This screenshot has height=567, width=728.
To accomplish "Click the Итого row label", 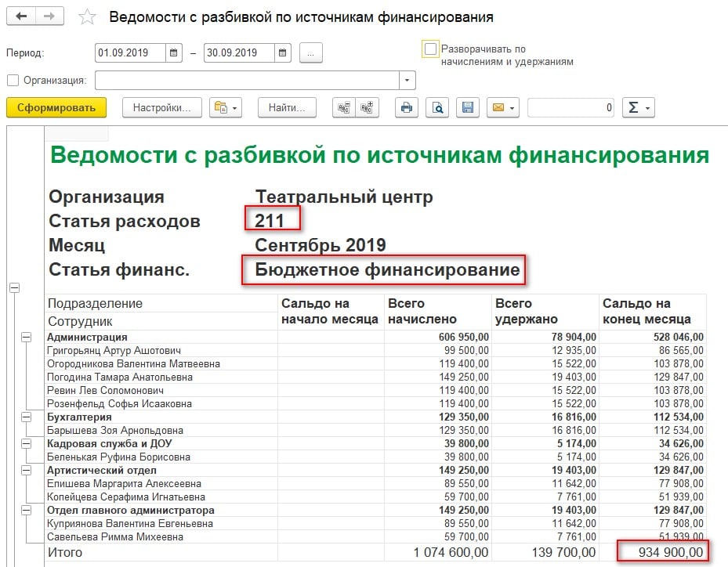I will click(x=65, y=552).
